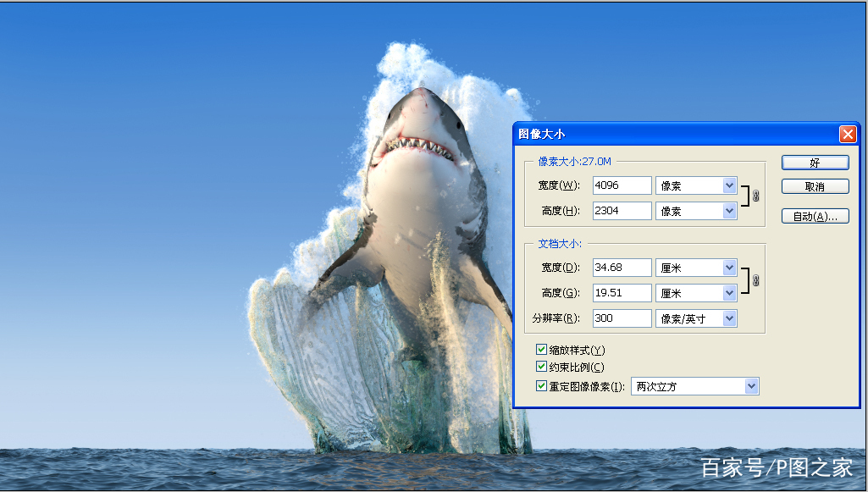Screen dimensions: 868x492
Task: Disable the 重定图像像素 checkbox
Action: 542,386
